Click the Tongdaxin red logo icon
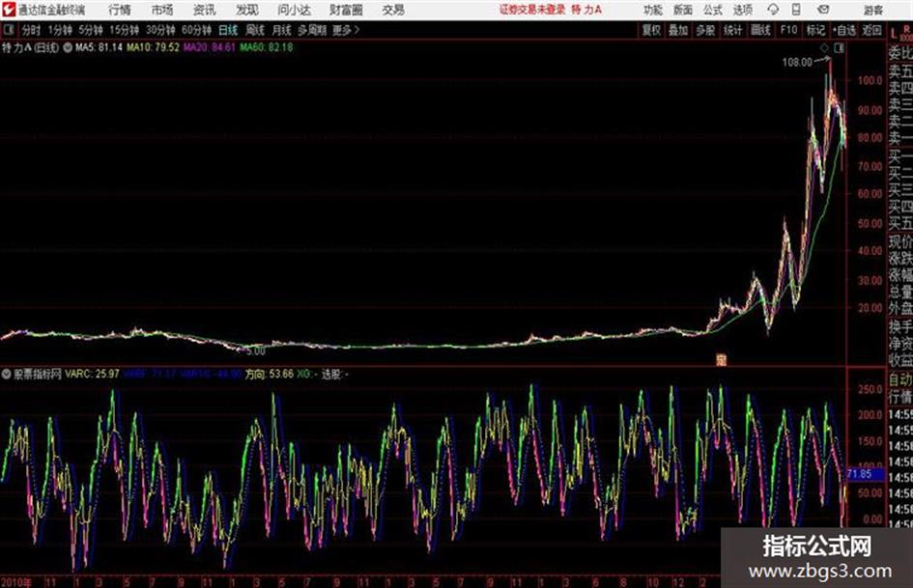Viewport: 913px width, 588px height. coord(9,10)
